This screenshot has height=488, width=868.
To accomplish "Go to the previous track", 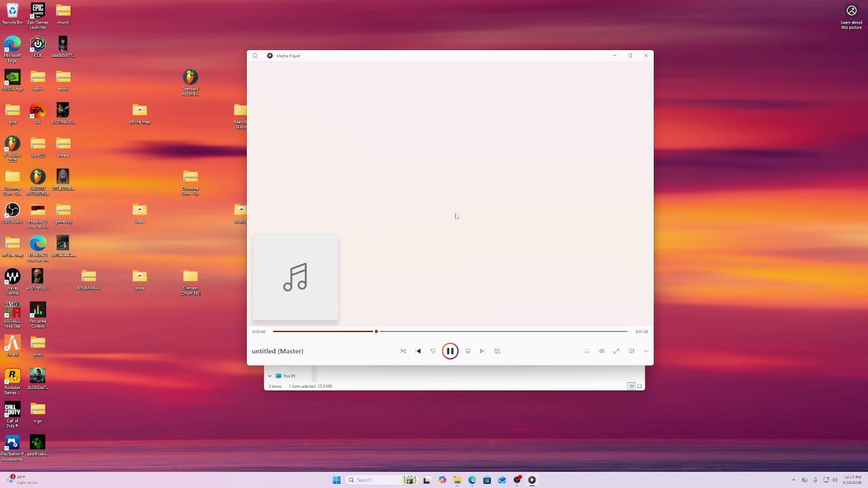I will (x=418, y=351).
